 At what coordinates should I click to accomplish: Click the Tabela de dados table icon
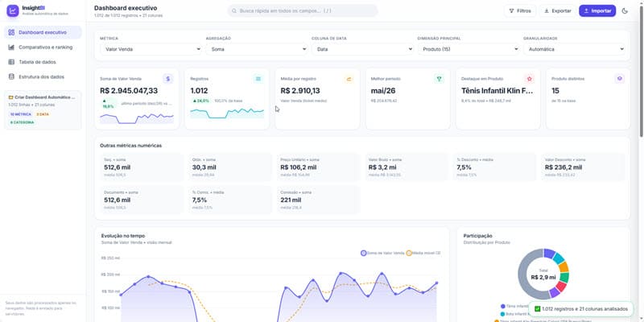coord(11,62)
